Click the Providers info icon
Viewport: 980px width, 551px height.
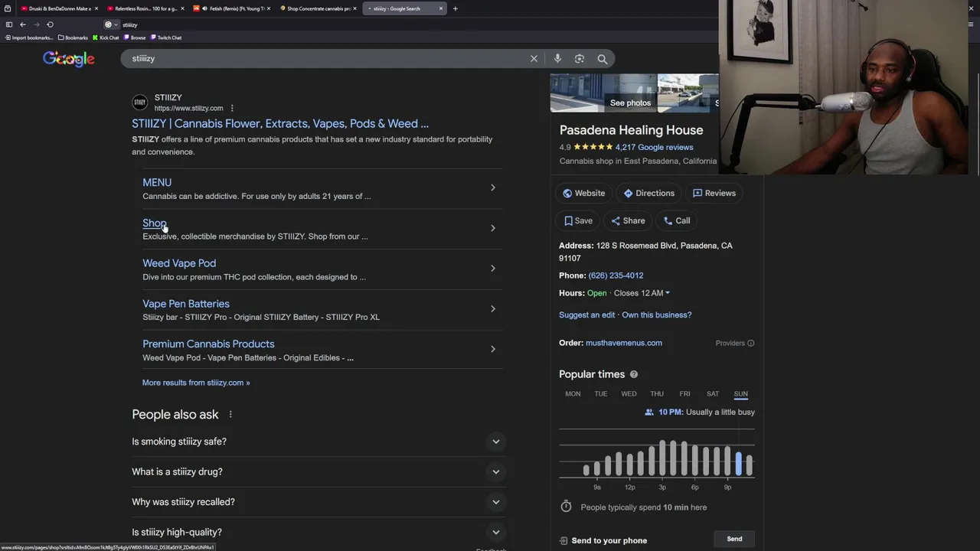pyautogui.click(x=750, y=343)
